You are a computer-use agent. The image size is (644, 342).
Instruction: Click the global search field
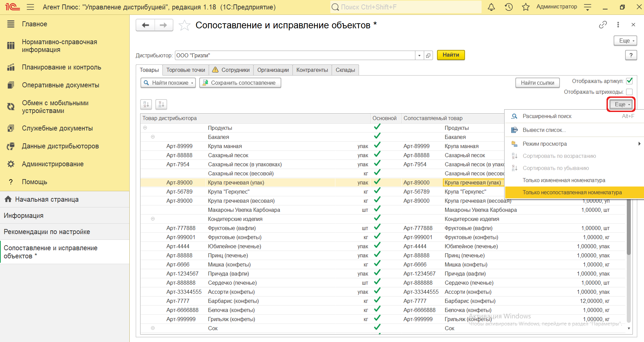pos(406,7)
